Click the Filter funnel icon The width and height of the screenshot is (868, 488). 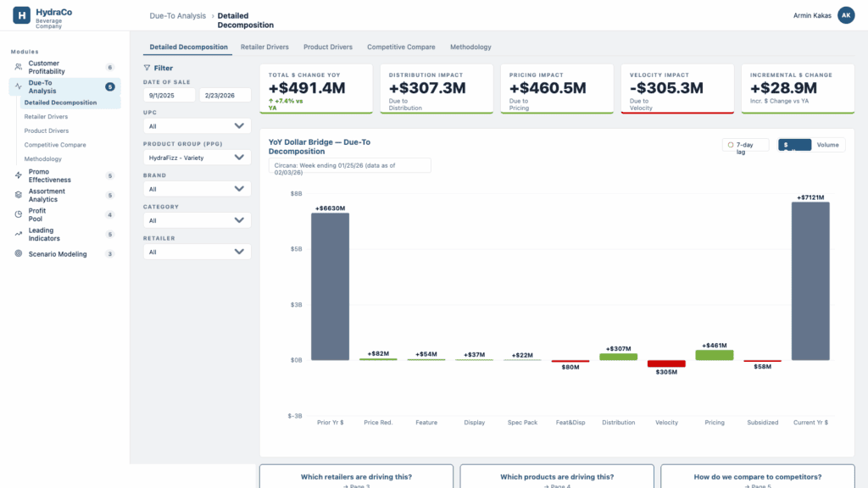tap(147, 68)
